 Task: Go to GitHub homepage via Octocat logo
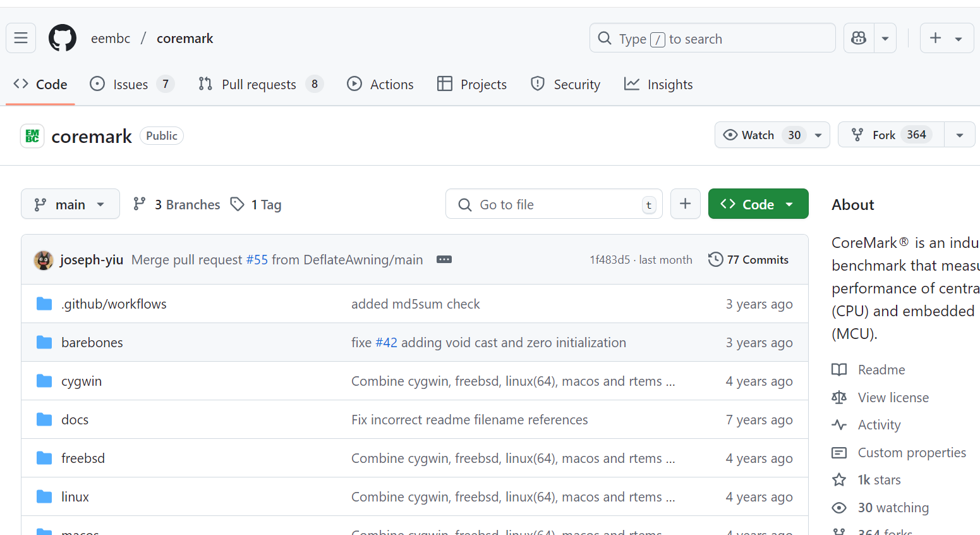(63, 39)
